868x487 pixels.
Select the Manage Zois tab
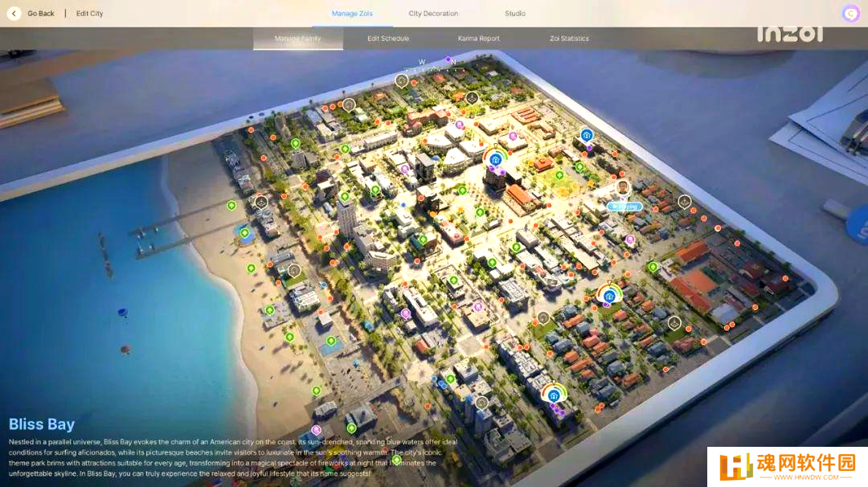coord(352,14)
